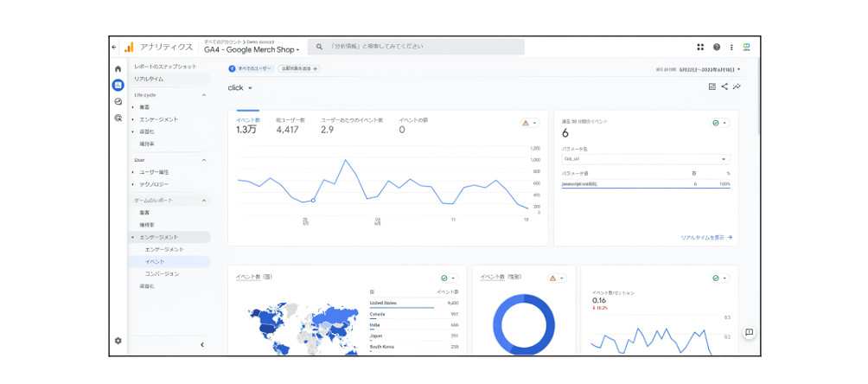Expand the parameter name link_url dropdown

pos(646,159)
